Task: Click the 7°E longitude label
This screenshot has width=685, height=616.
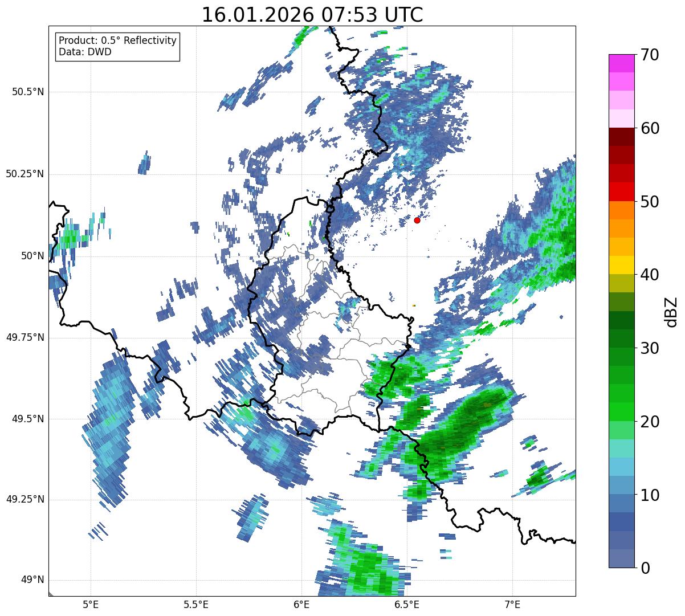Action: (512, 604)
